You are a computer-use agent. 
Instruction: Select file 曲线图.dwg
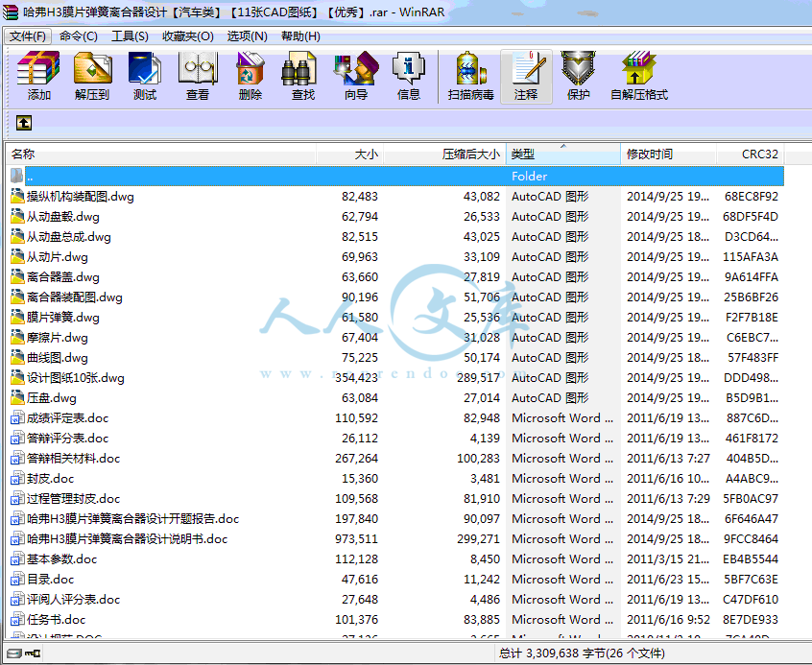[396, 358]
